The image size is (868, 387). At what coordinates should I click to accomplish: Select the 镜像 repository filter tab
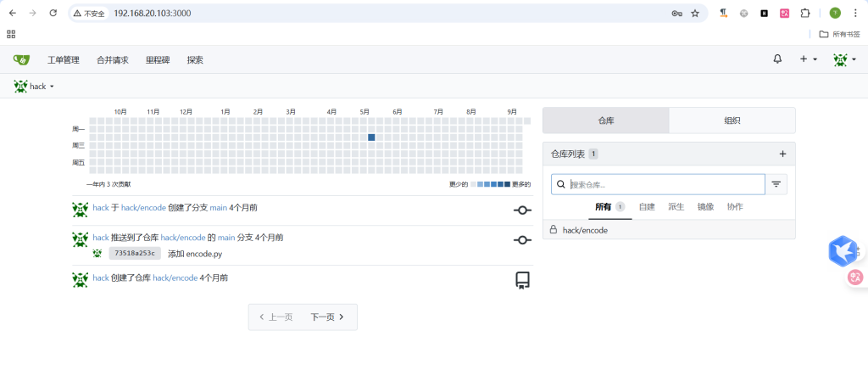[705, 207]
